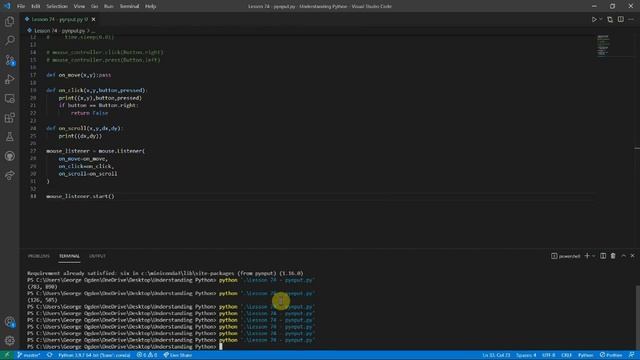The image size is (640, 360).
Task: Expand the breadcrumb ellipsis symbol
Action: point(93,31)
